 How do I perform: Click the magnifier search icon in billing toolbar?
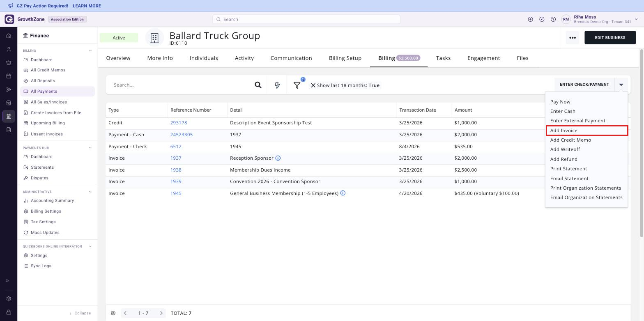coord(258,85)
